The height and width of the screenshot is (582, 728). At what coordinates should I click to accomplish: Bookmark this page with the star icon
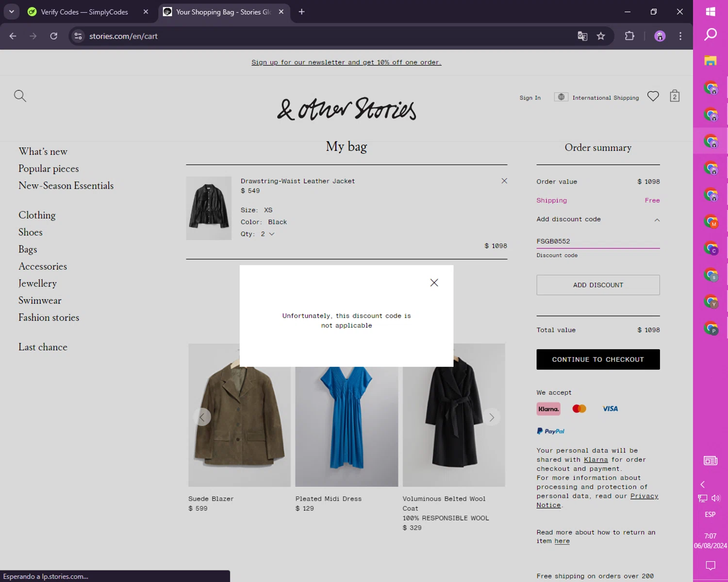[601, 36]
